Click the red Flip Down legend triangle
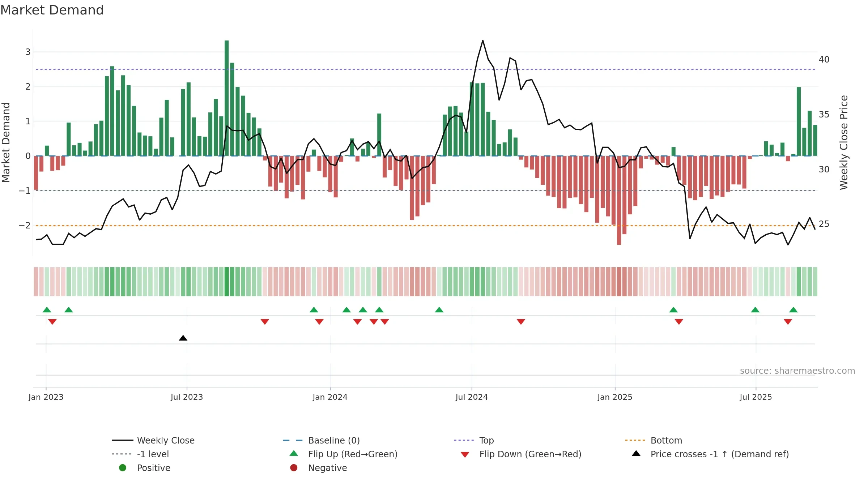868x488 pixels. point(465,455)
